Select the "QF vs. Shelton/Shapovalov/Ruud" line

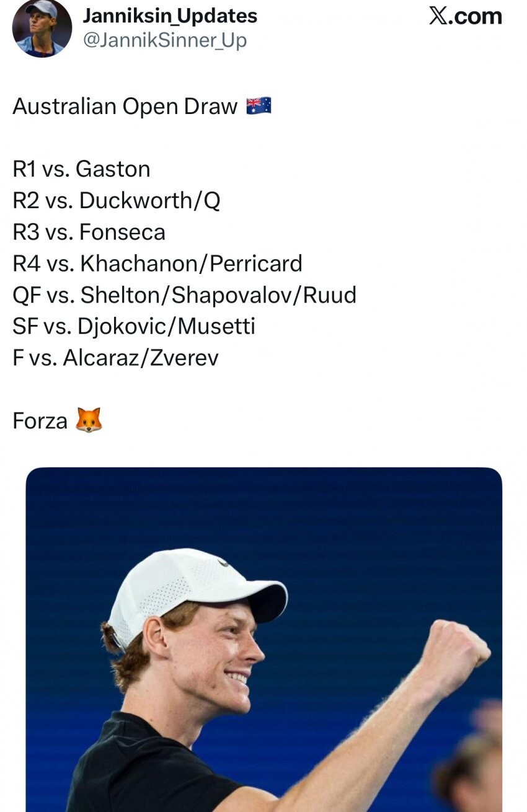coord(184,295)
